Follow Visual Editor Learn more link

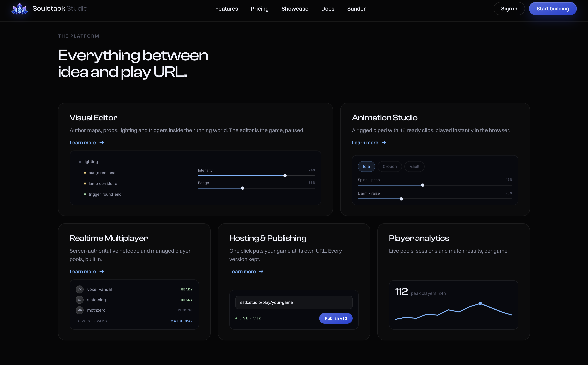(x=87, y=143)
